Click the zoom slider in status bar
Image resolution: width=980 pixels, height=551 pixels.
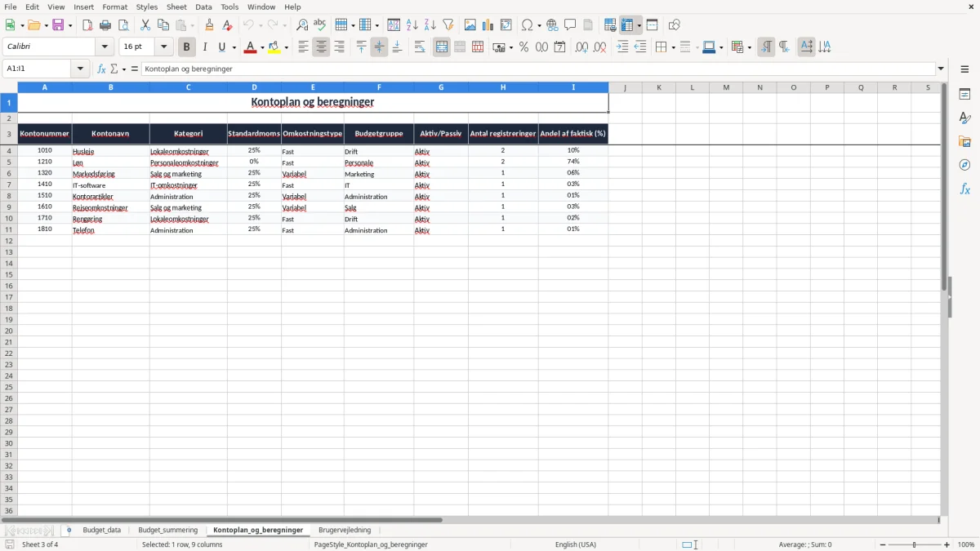(x=915, y=544)
